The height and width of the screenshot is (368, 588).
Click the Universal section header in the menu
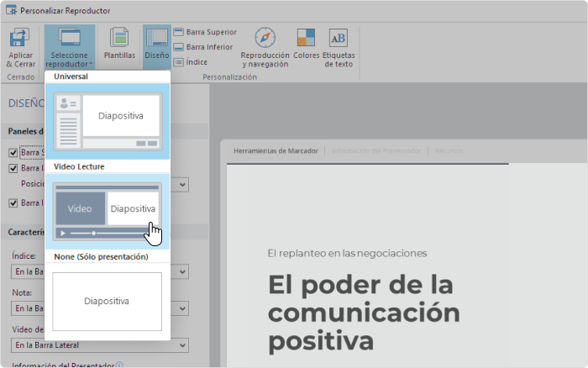coord(71,76)
